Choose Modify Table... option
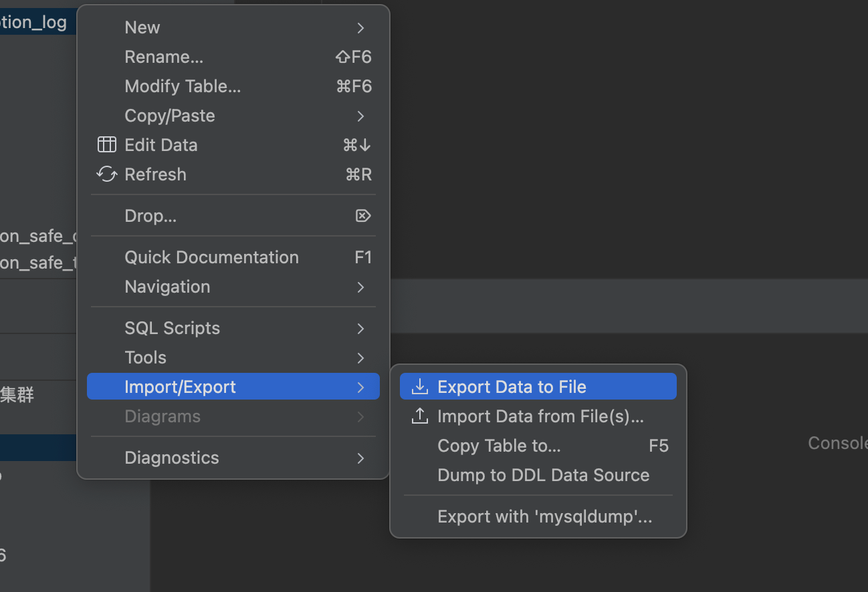Viewport: 868px width, 592px height. tap(183, 86)
